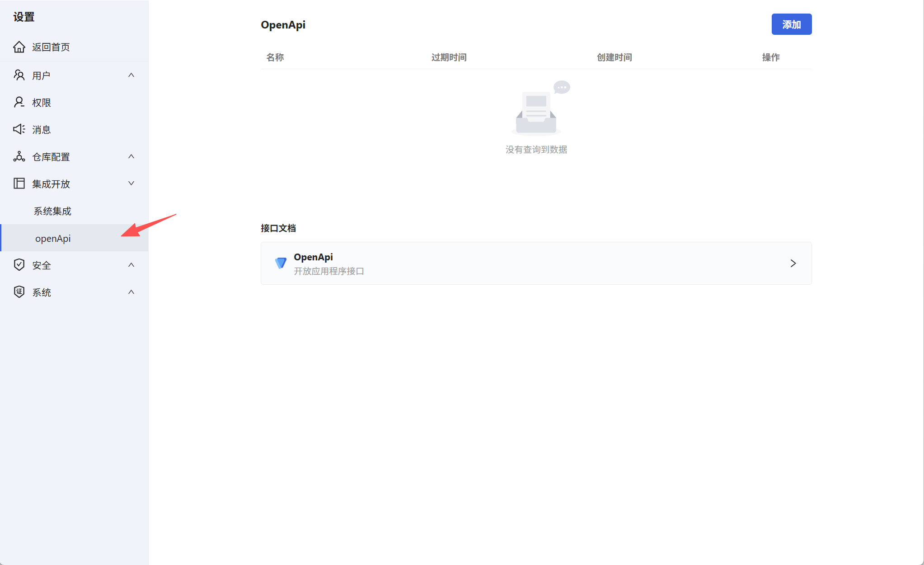
Task: Click the 权限 permission person icon
Action: (19, 102)
